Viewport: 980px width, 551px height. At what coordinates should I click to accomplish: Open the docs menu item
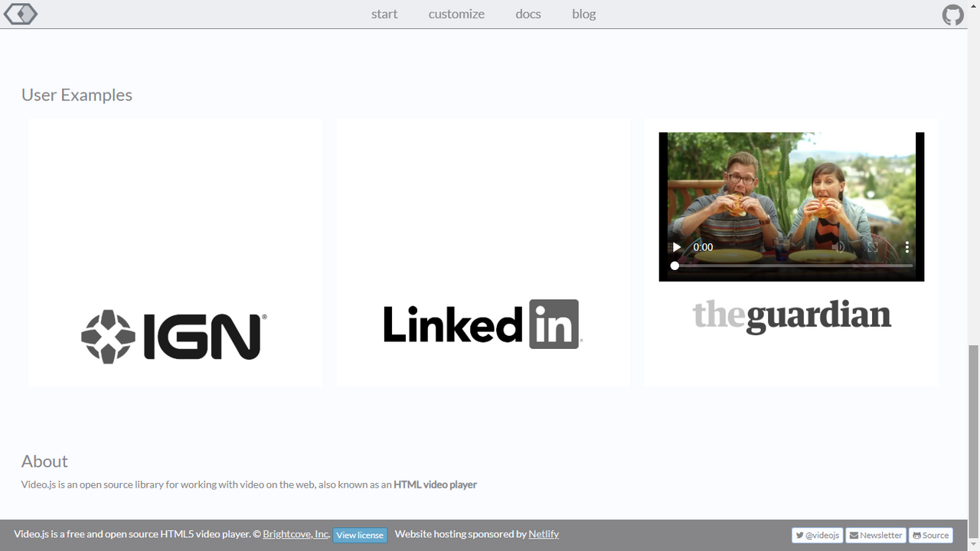pos(528,14)
